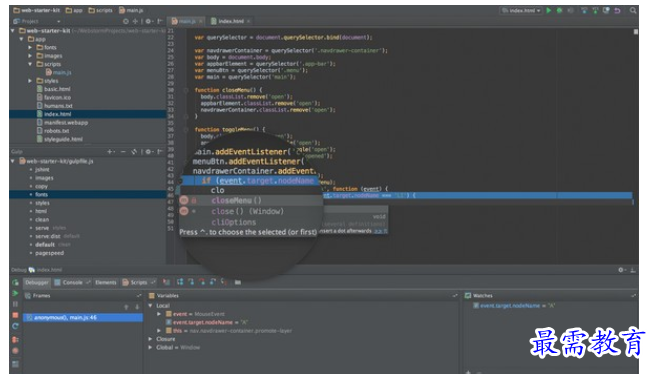Click the minus icon in Gulp panel
This screenshot has height=374, width=654.
pyautogui.click(x=123, y=152)
